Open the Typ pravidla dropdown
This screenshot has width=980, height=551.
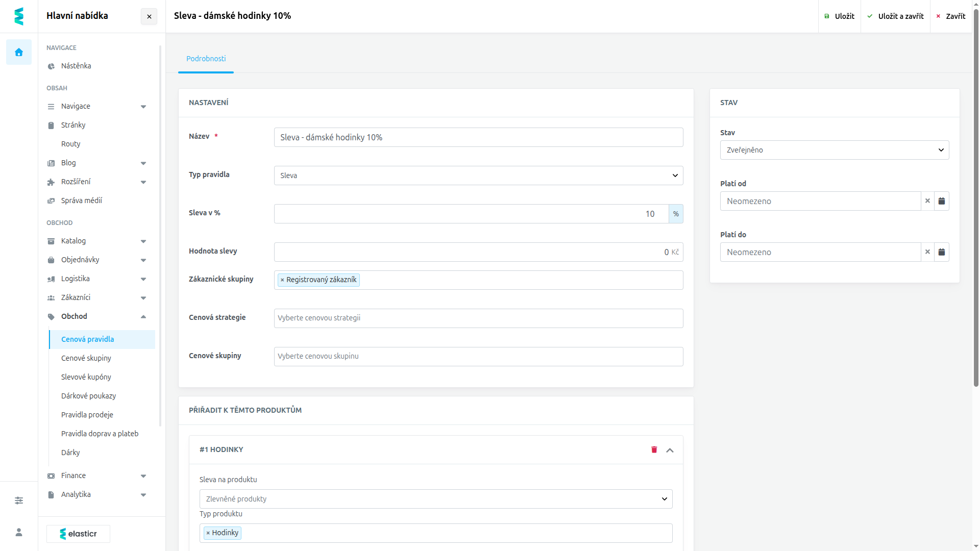(x=478, y=176)
